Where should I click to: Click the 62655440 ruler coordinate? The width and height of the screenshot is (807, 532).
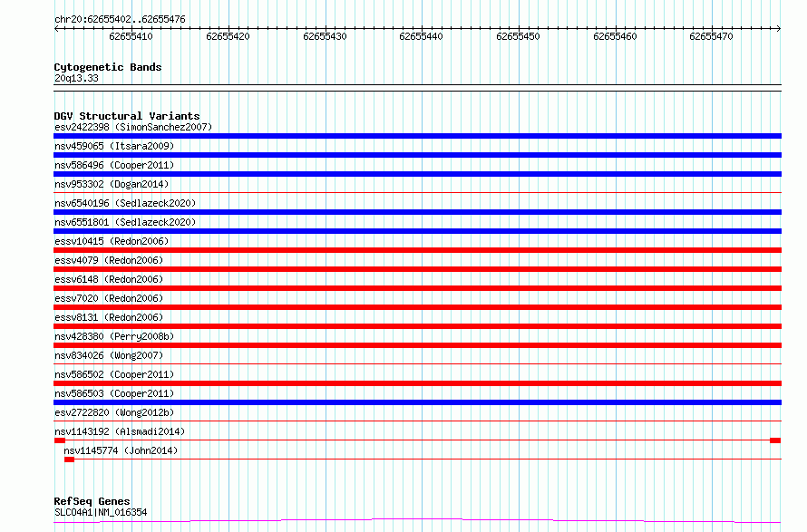[421, 36]
